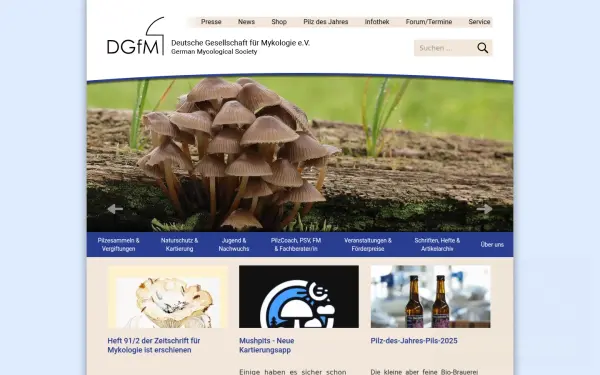Open the Service menu
Viewport: 600px width, 375px height.
(x=479, y=22)
